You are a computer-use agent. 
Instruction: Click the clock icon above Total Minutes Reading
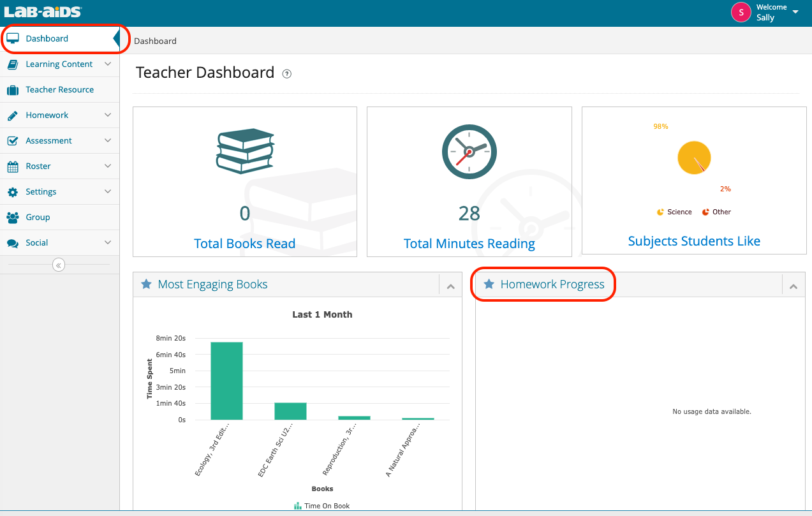pyautogui.click(x=469, y=152)
